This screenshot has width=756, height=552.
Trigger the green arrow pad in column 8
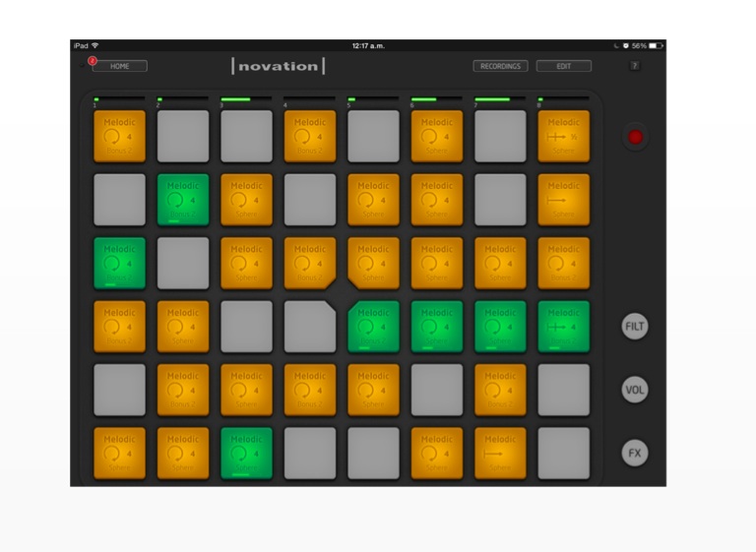pyautogui.click(x=563, y=327)
